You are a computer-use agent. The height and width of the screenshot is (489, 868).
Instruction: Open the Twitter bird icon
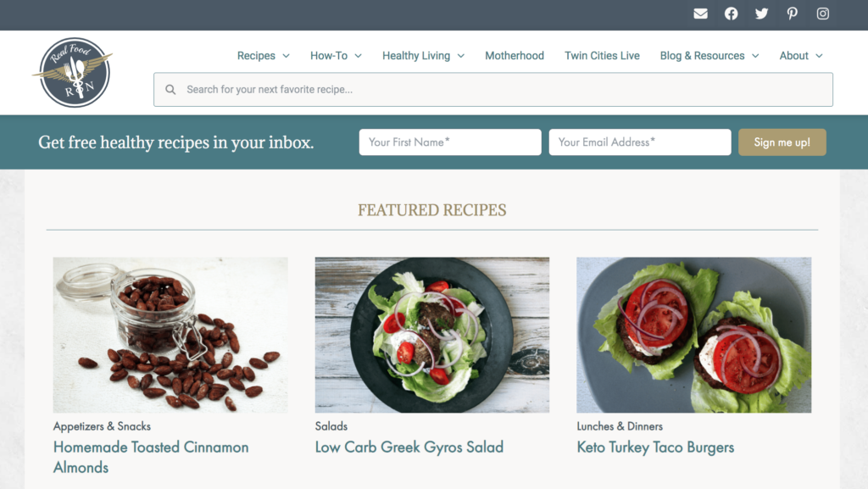[x=762, y=14]
